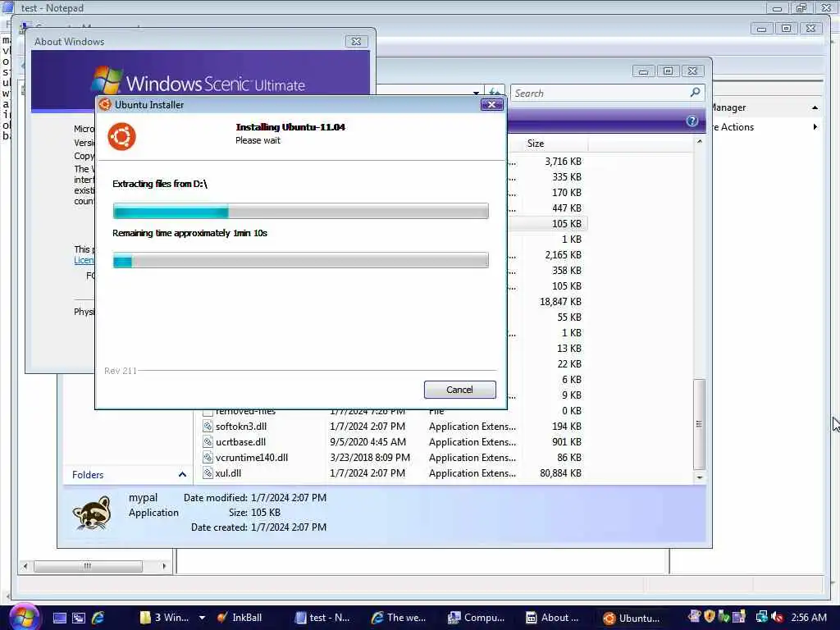This screenshot has width=840, height=630.
Task: Click the Explorer file list vertical scrollbar thumb
Action: [699, 424]
